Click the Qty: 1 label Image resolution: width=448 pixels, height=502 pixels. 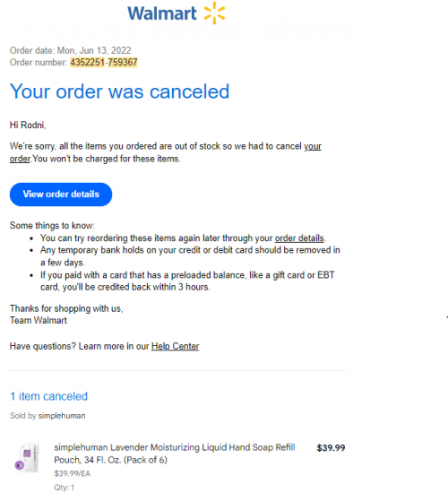point(64,488)
